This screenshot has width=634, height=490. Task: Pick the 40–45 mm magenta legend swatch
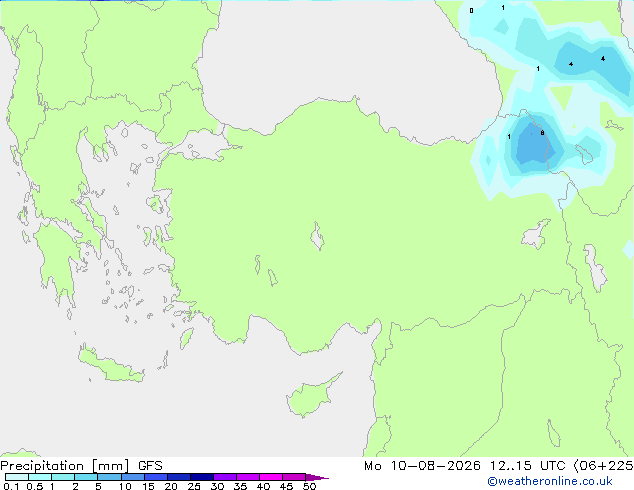pyautogui.click(x=271, y=477)
